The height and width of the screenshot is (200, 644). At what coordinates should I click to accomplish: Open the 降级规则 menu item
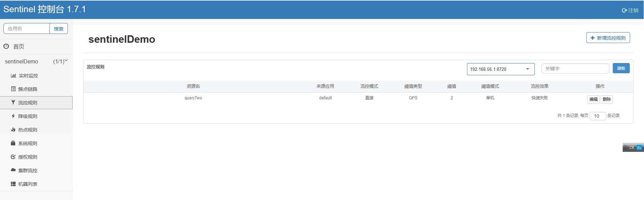click(36, 116)
